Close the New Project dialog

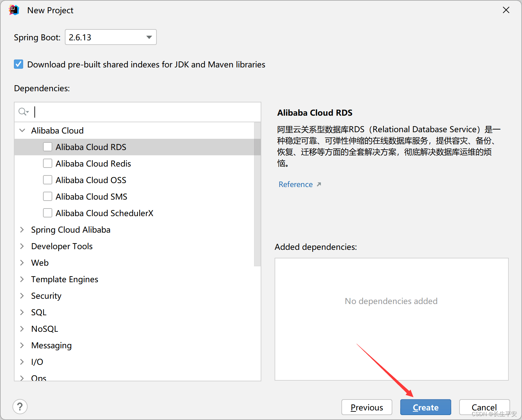pyautogui.click(x=506, y=10)
